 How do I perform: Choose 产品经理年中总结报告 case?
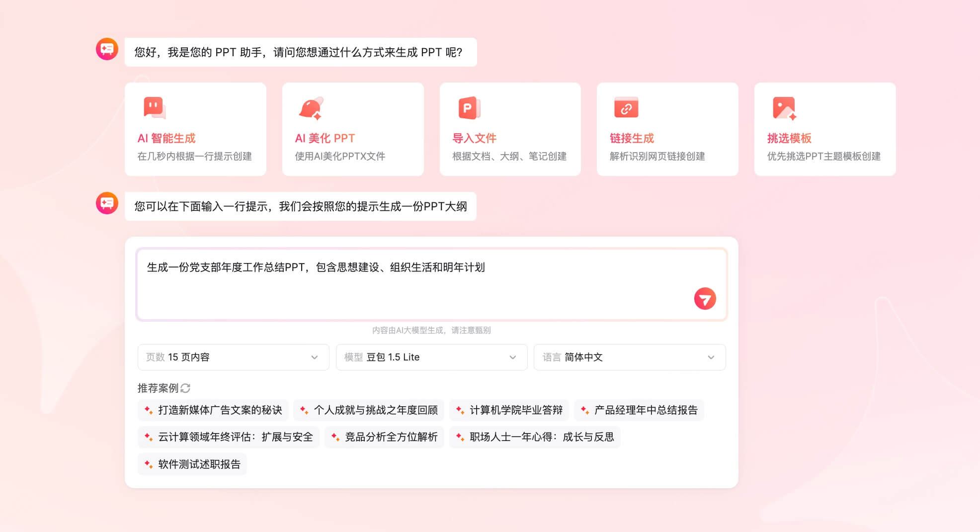tap(639, 410)
